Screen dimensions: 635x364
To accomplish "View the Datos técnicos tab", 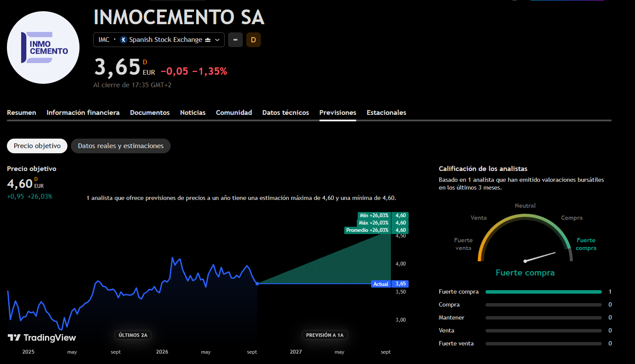I will click(x=286, y=113).
